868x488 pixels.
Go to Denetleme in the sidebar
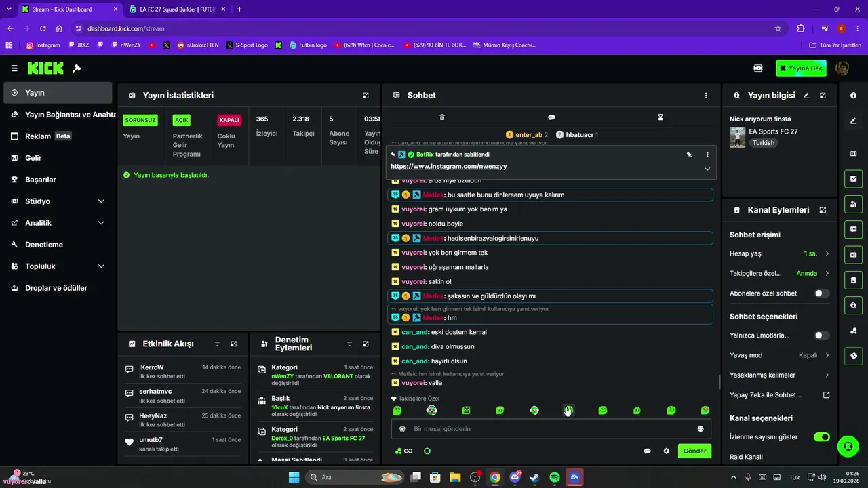(x=58, y=245)
